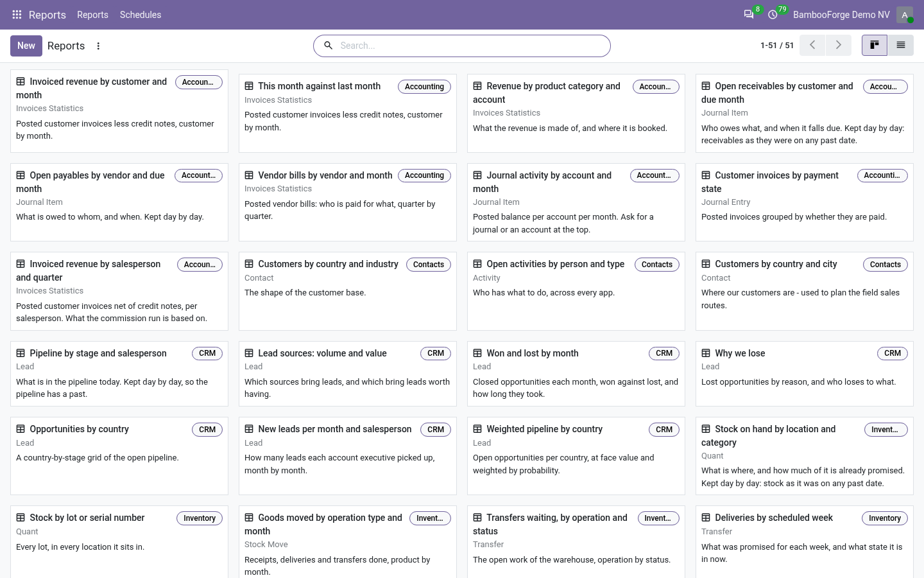Viewport: 924px width, 578px height.
Task: Click the Reports breadcrumb title beside New
Action: tap(66, 46)
